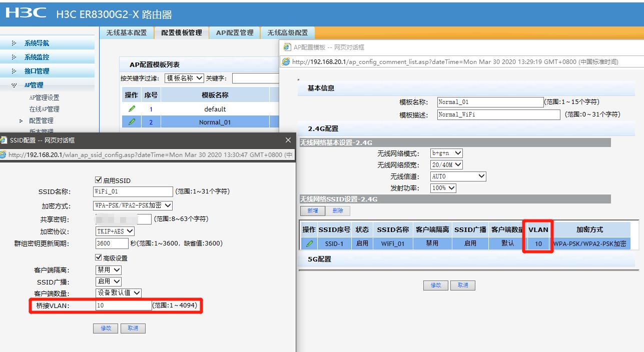Click the 共享密钥 input field
Viewport: 644px width, 352px height.
coord(123,219)
